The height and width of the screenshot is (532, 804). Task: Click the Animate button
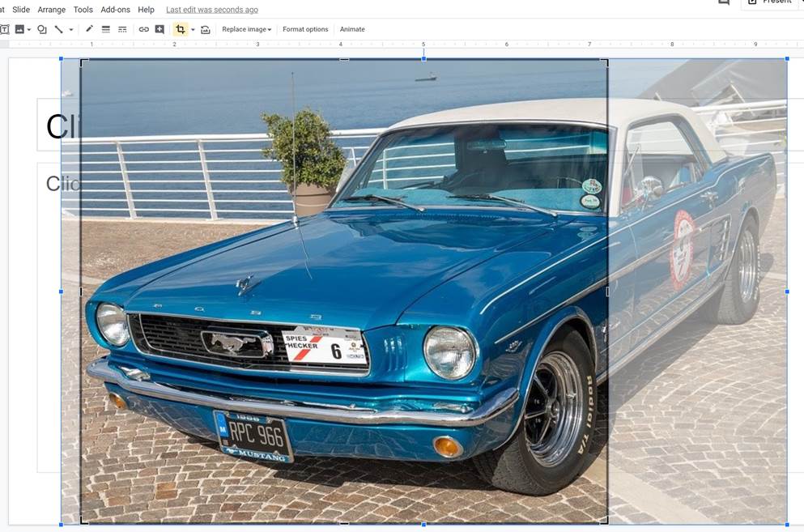(x=352, y=29)
